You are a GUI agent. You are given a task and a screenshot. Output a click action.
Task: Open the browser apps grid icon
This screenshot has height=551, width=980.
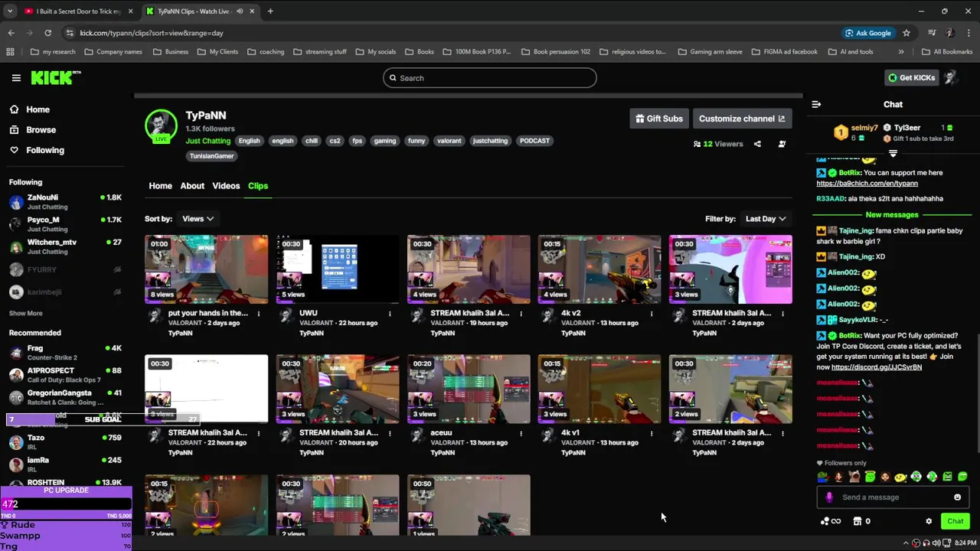point(10,52)
